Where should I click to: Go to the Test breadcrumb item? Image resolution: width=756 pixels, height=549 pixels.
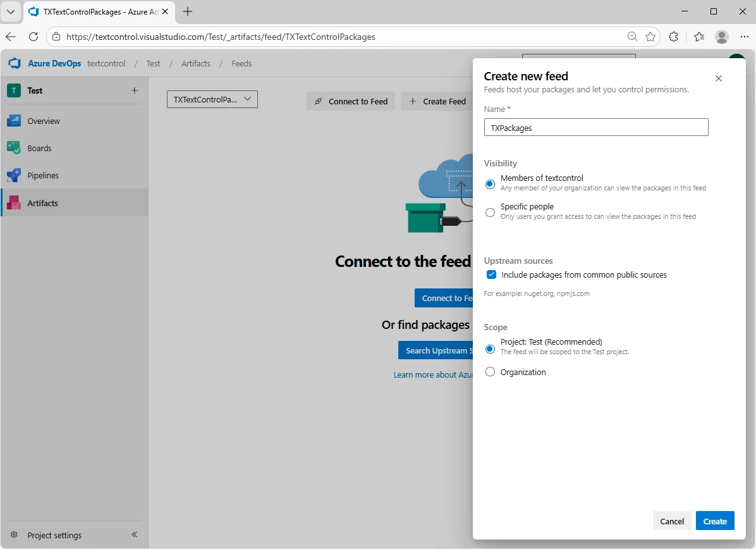(x=153, y=63)
